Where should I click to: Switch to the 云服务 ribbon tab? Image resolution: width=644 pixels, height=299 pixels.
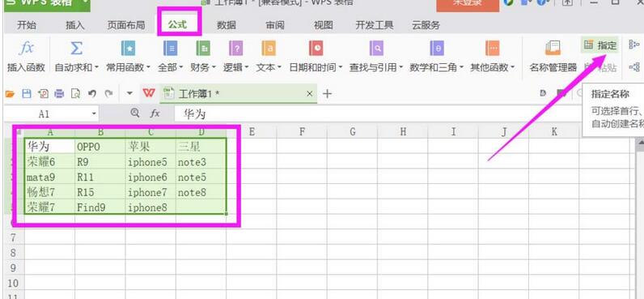(426, 25)
